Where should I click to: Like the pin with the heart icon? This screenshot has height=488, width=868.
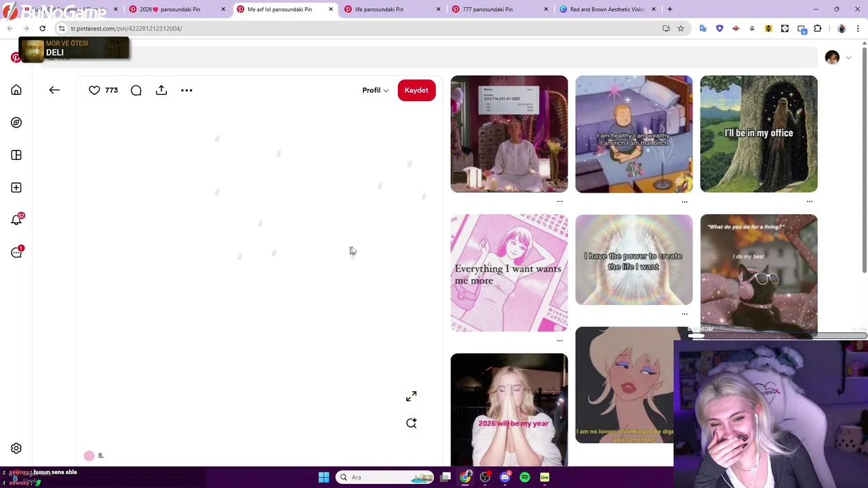(x=94, y=90)
